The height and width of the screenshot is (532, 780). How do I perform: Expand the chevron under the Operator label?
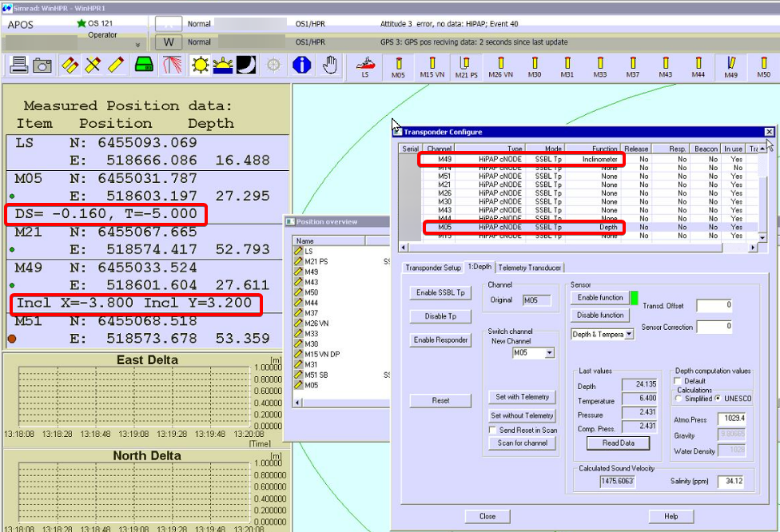pyautogui.click(x=137, y=45)
